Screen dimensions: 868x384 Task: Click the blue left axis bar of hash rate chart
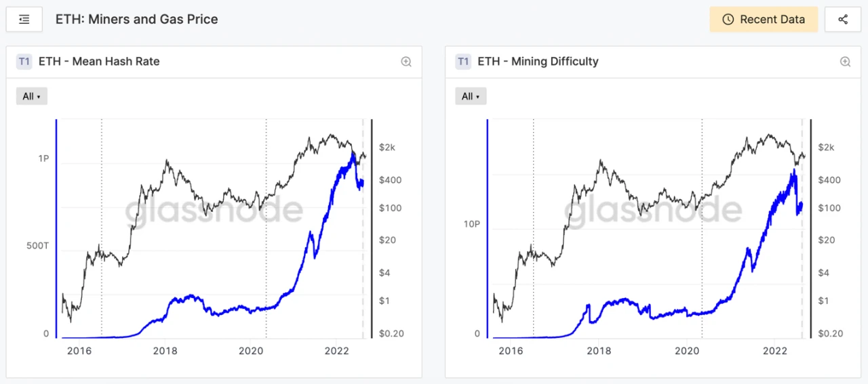pyautogui.click(x=56, y=229)
